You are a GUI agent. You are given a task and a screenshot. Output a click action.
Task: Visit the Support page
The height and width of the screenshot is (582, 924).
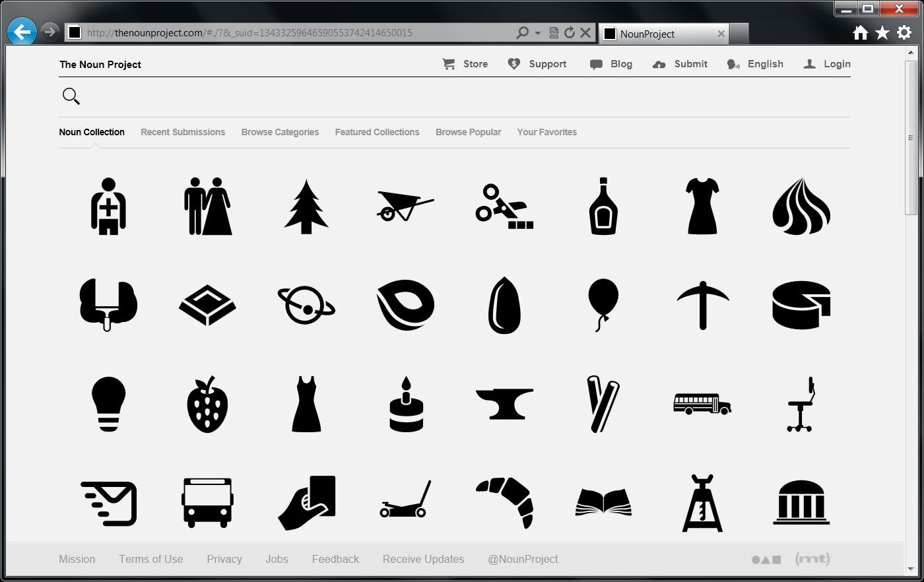(537, 64)
